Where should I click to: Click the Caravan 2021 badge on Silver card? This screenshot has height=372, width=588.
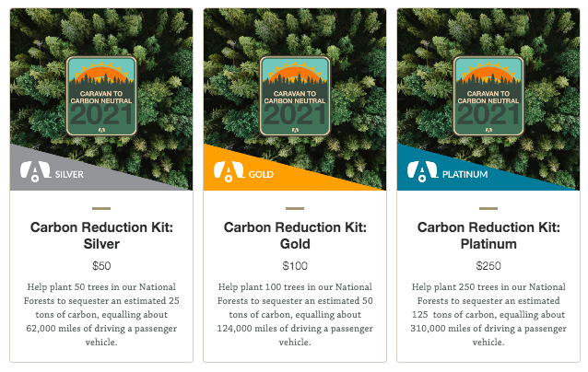pos(101,96)
